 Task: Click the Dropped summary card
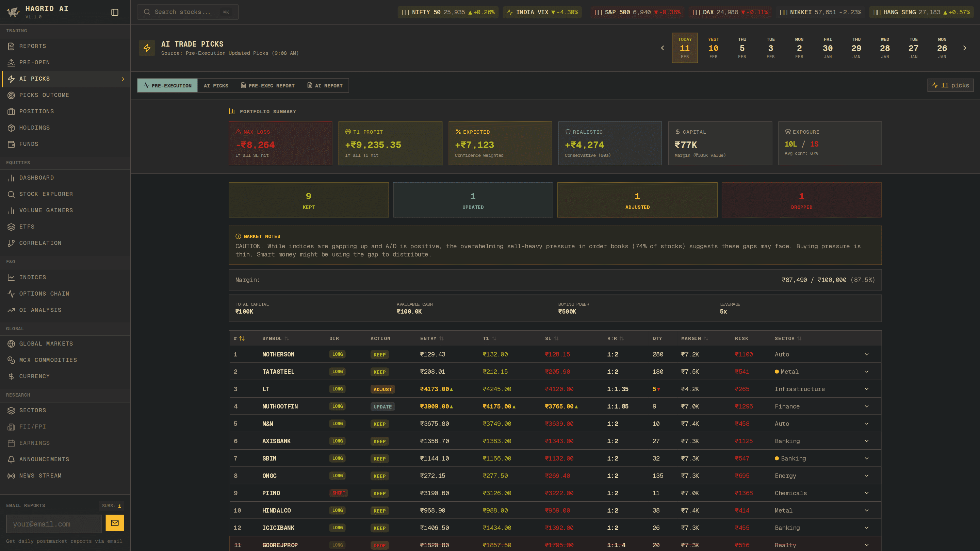coord(801,200)
